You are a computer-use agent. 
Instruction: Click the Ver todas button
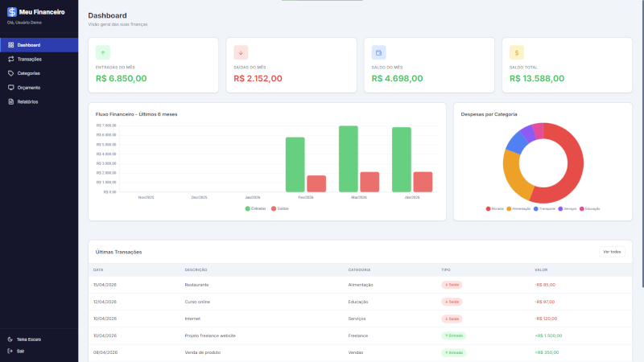[612, 252]
